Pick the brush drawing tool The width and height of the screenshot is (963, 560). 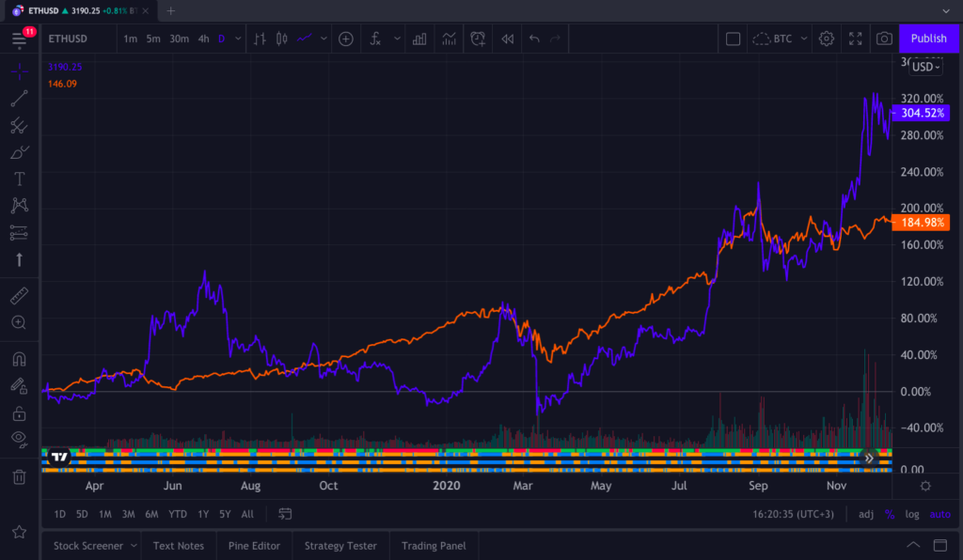19,151
